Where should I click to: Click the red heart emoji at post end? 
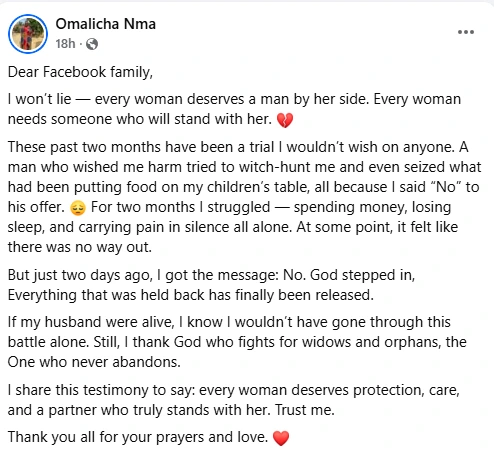[x=281, y=438]
